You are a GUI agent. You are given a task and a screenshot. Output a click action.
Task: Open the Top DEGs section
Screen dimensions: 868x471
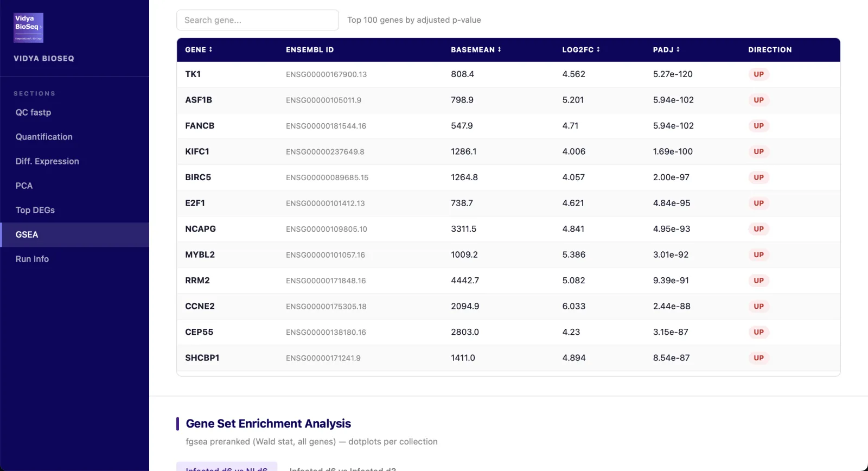coord(74,210)
